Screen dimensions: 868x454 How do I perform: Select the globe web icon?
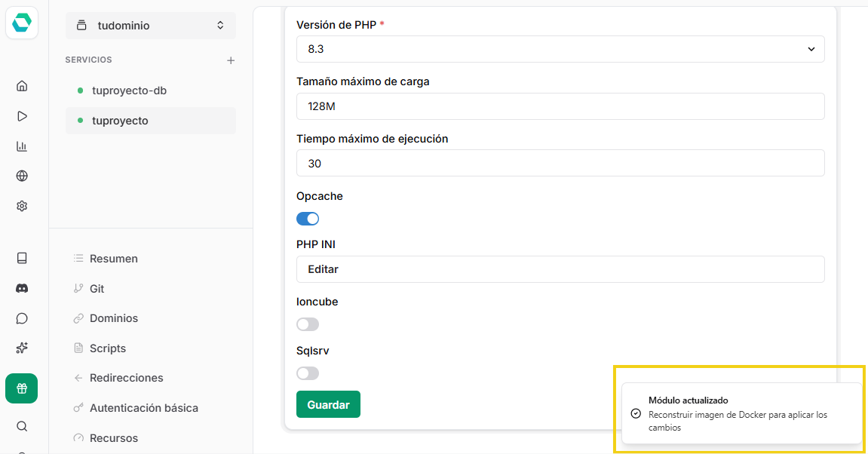21,176
